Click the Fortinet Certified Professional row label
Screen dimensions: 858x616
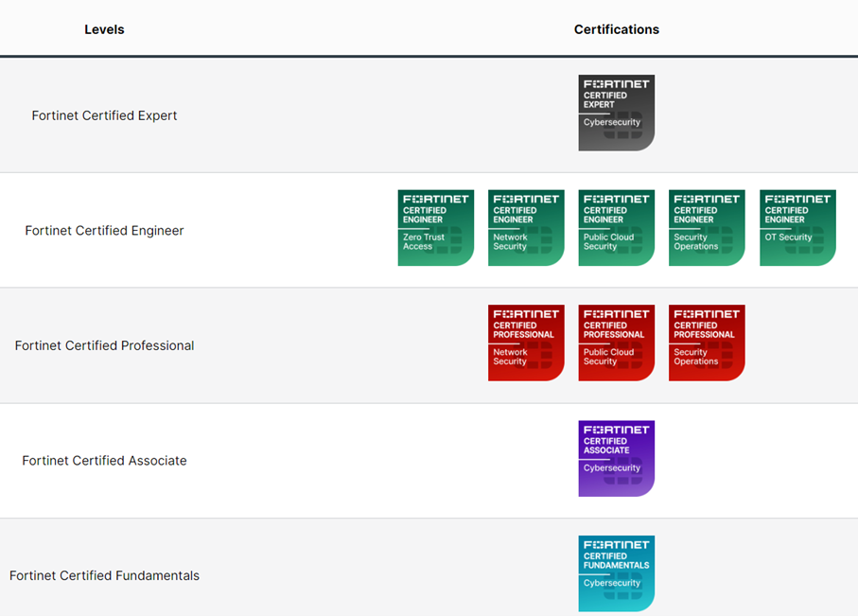point(104,345)
